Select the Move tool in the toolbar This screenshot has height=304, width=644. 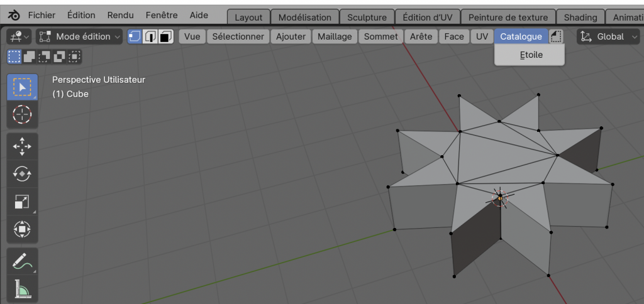tap(22, 146)
